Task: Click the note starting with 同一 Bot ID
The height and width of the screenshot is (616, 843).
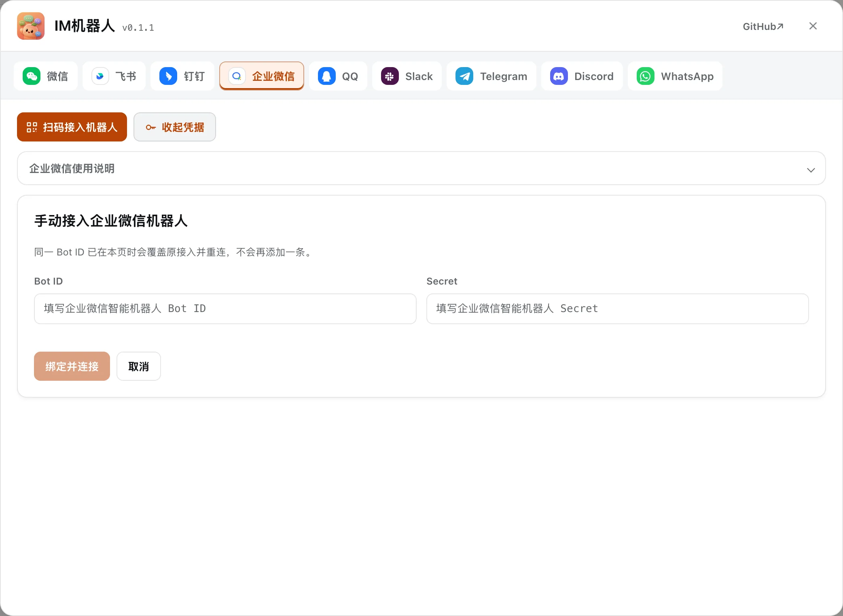Action: point(174,252)
